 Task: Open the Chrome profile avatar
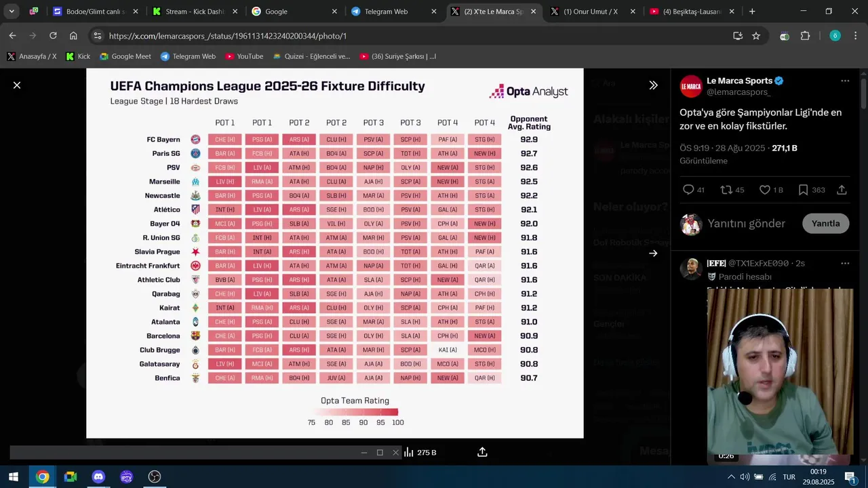tap(835, 36)
